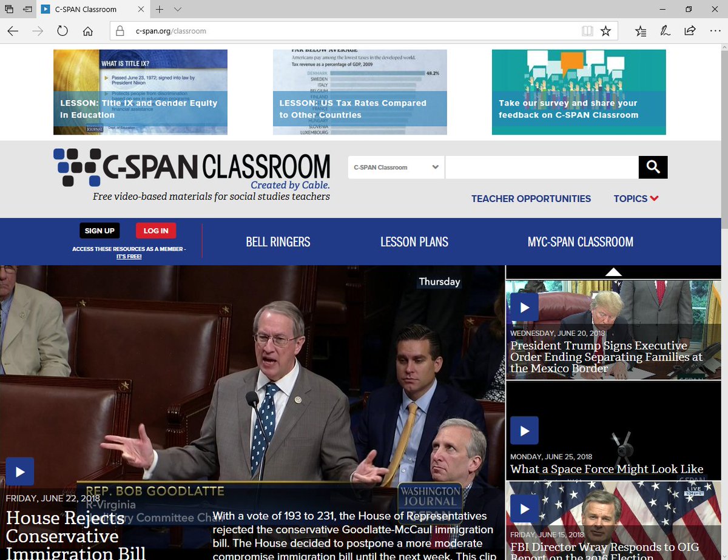Click the up arrow above video list

tap(613, 272)
